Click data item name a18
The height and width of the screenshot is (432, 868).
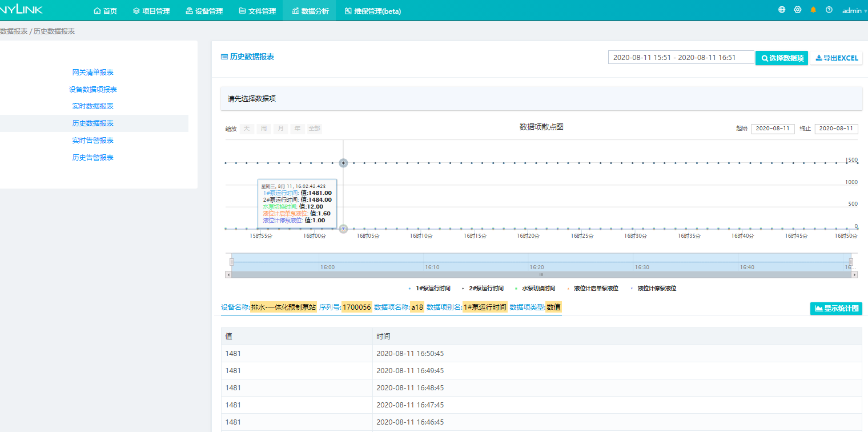[417, 307]
